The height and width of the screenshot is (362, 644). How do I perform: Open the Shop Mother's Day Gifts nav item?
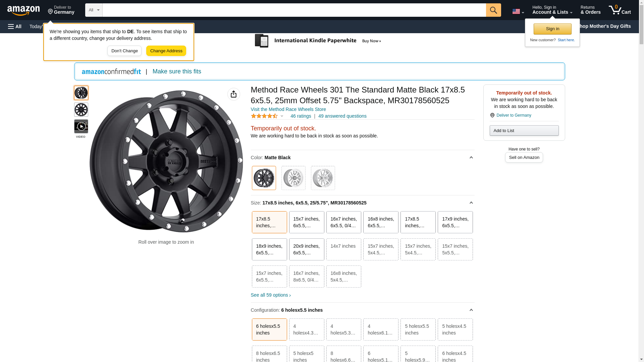pyautogui.click(x=606, y=26)
